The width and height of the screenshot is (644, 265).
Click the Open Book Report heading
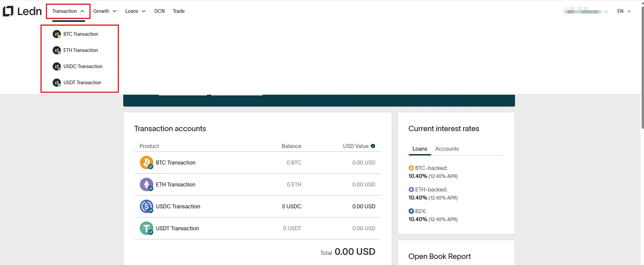coord(440,256)
